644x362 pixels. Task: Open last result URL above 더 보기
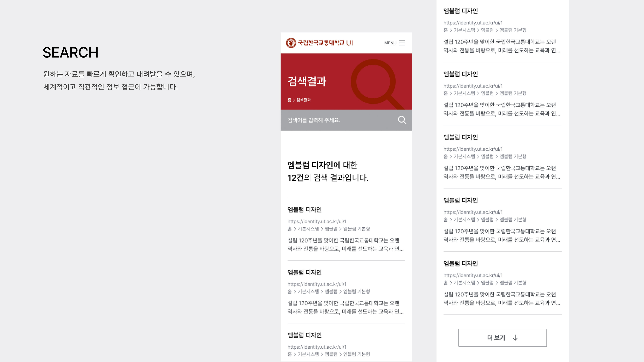(x=473, y=275)
